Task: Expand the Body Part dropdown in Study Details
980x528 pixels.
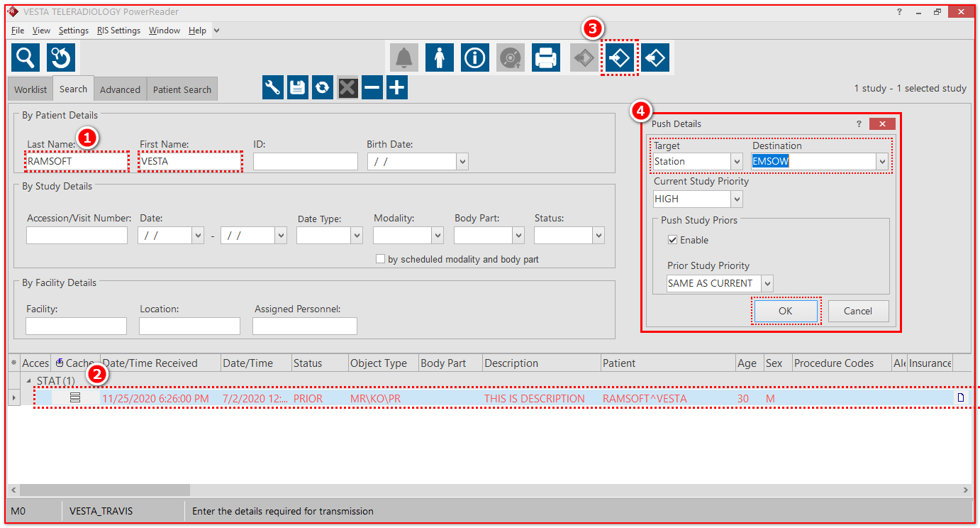Action: tap(518, 236)
